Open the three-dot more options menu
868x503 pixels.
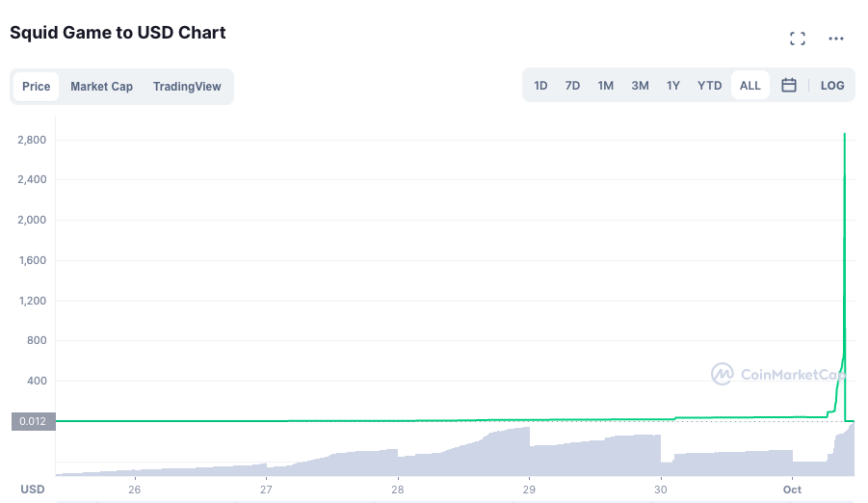tap(836, 39)
